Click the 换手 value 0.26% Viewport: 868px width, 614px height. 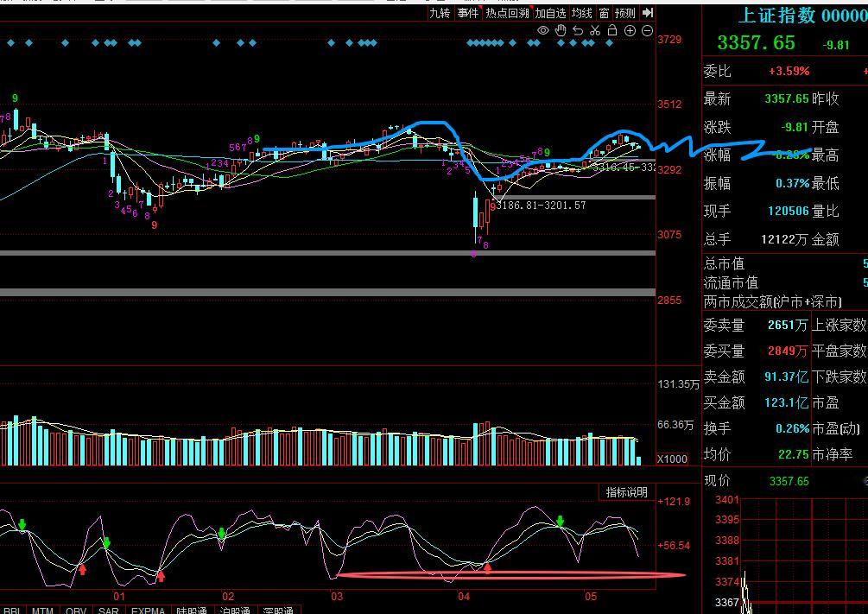[792, 428]
